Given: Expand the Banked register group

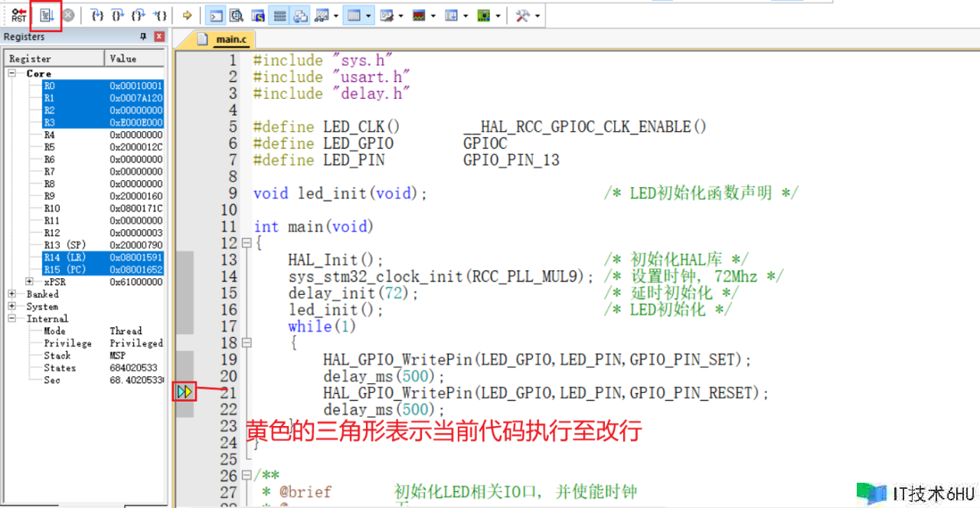Looking at the screenshot, I should point(12,294).
